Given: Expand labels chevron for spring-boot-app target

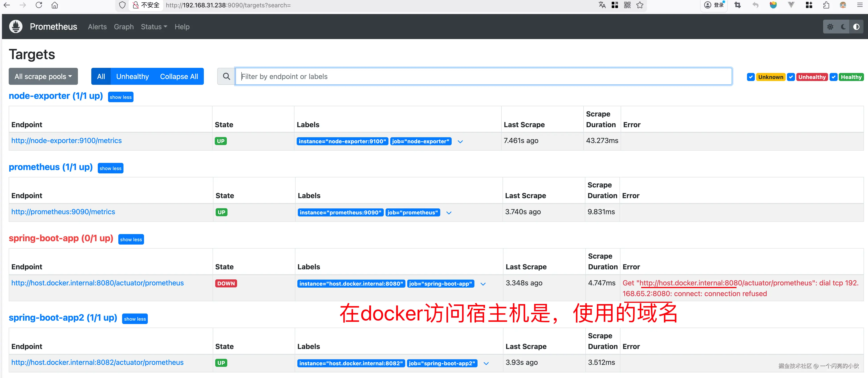Looking at the screenshot, I should 483,284.
